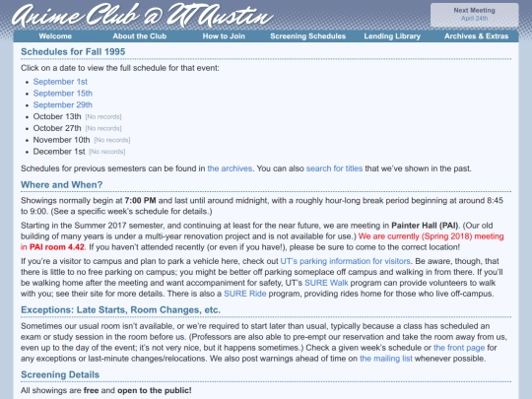Open the Lending Library section
The image size is (532, 399).
392,36
